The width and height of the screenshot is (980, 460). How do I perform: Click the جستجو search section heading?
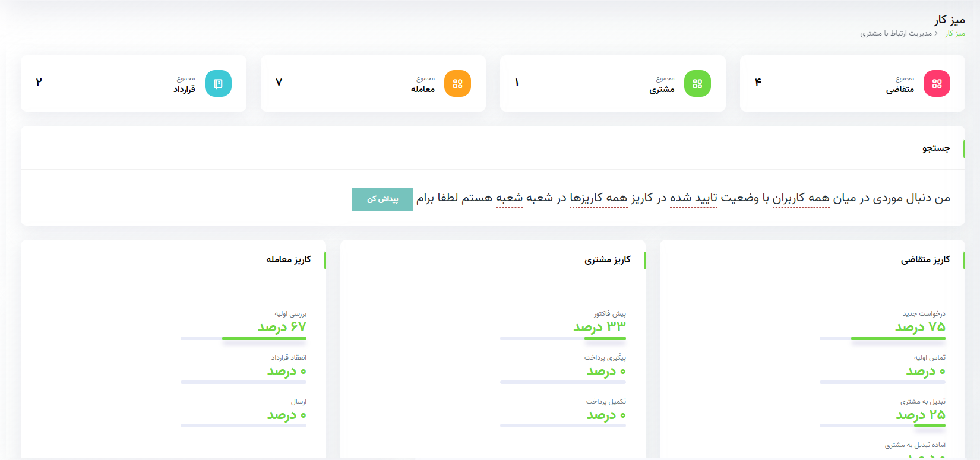click(x=935, y=148)
